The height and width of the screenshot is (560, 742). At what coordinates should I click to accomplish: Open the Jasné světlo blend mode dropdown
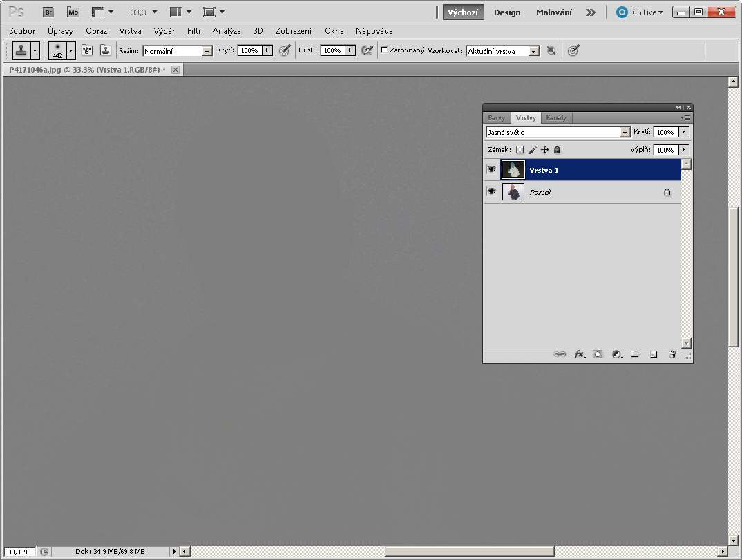625,132
